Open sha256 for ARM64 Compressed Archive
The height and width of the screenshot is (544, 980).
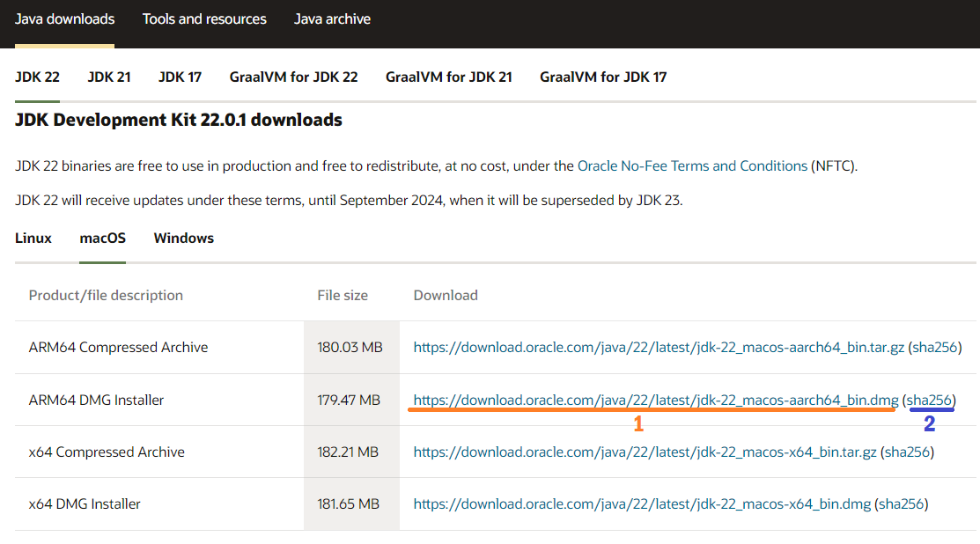click(935, 347)
